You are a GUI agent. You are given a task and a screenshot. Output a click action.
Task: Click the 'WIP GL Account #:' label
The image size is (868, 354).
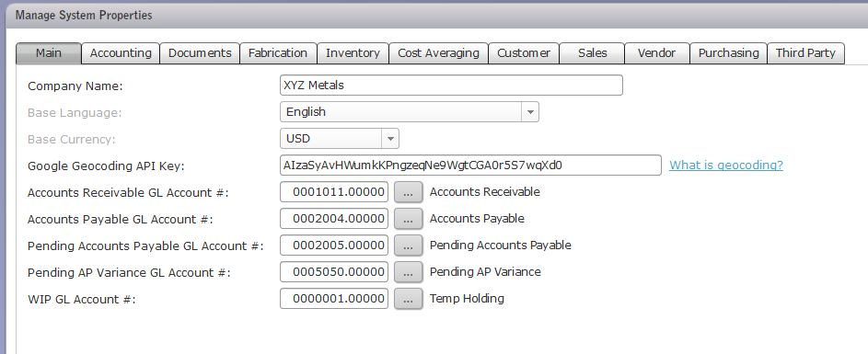[x=81, y=299]
